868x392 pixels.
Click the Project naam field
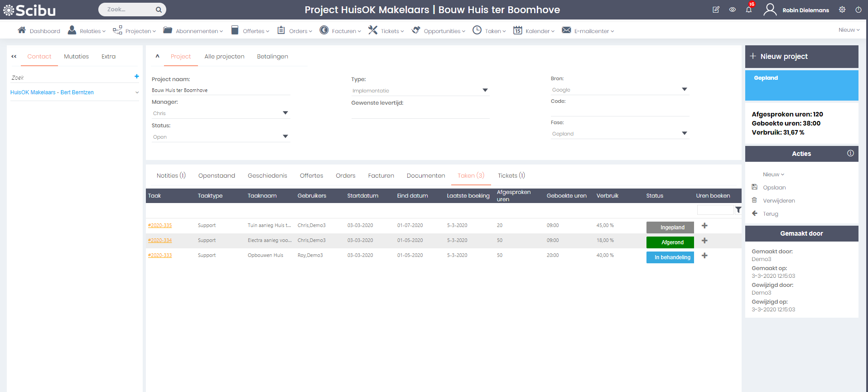pos(221,90)
